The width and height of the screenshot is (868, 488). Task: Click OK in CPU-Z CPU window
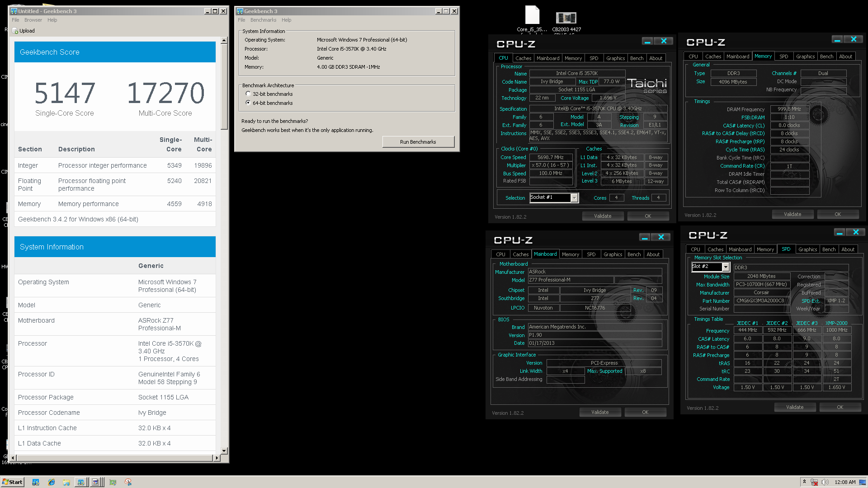pos(648,216)
